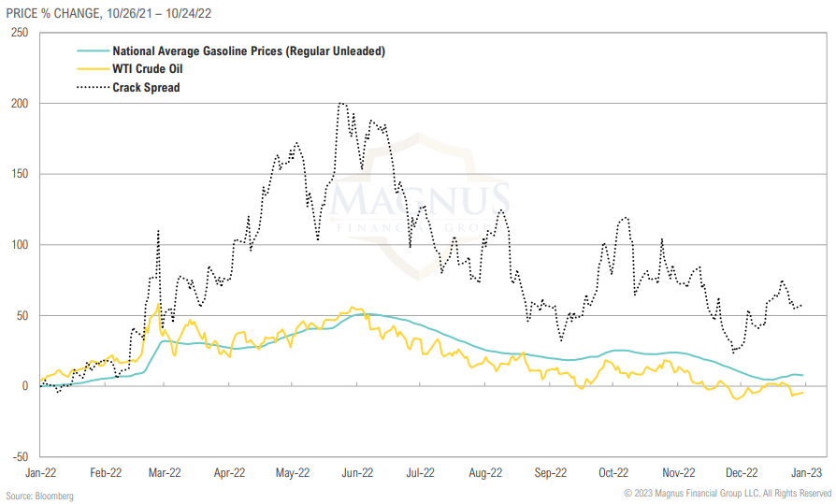836x504 pixels.
Task: Click the 250 y-axis label
Action: [x=19, y=33]
